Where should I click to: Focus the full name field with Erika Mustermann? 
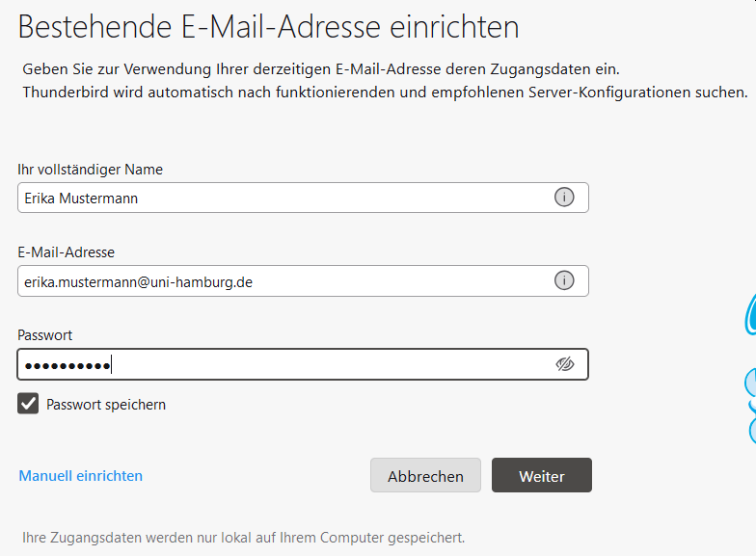tap(303, 198)
